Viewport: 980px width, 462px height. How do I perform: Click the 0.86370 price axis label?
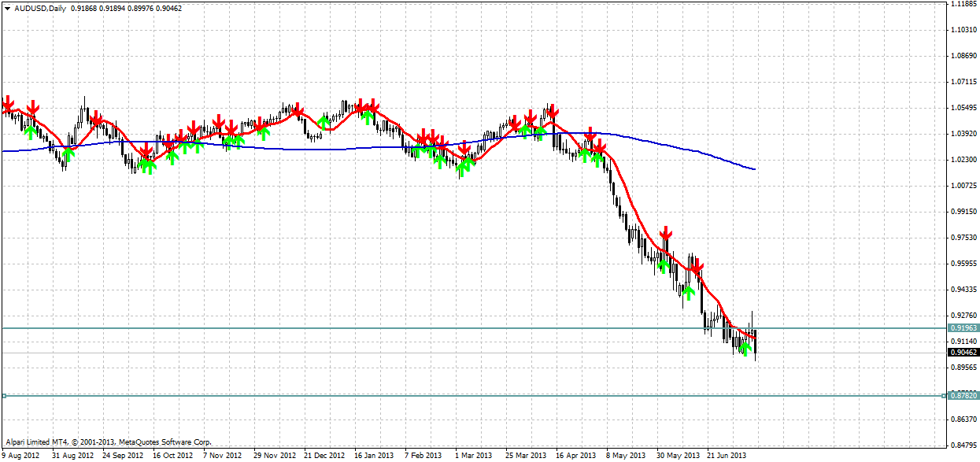(963, 419)
